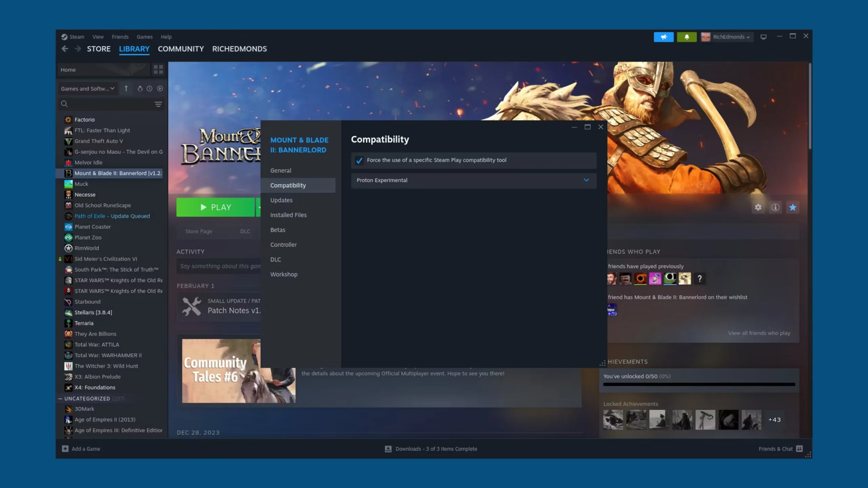
Task: Click the Steam logo menu icon
Action: [64, 37]
